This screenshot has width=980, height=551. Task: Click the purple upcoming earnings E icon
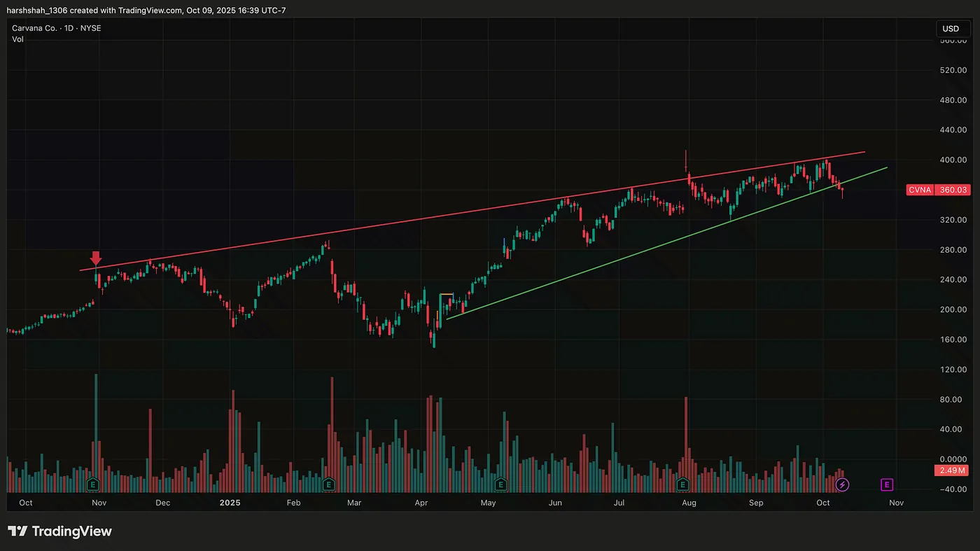click(x=887, y=484)
